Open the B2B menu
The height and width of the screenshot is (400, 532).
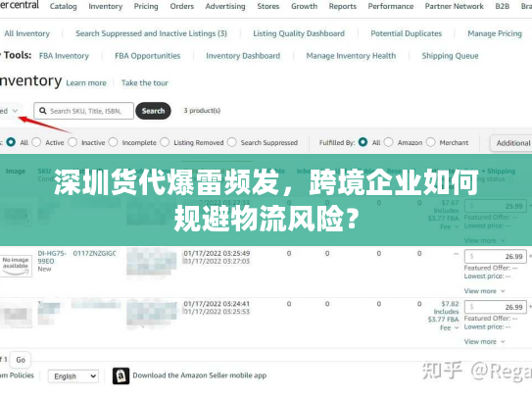[503, 7]
